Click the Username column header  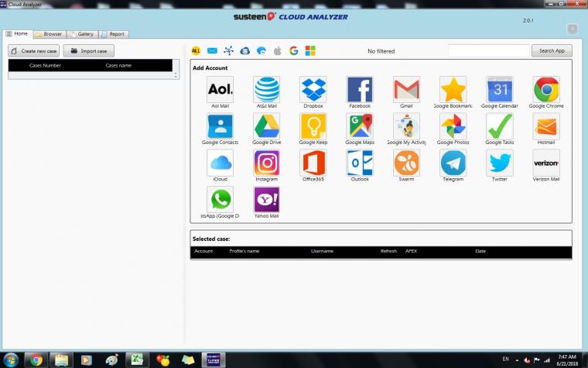coord(322,251)
